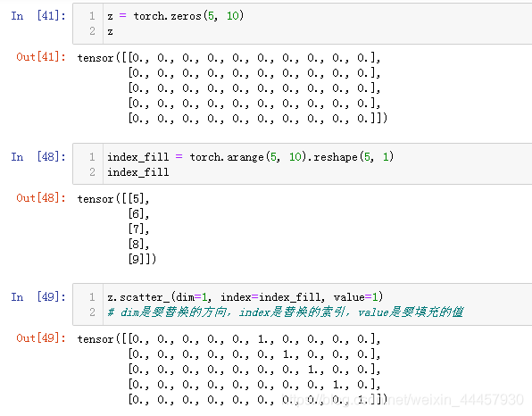Click the csdn blog watermark link
This screenshot has height=416, width=532.
(403, 400)
